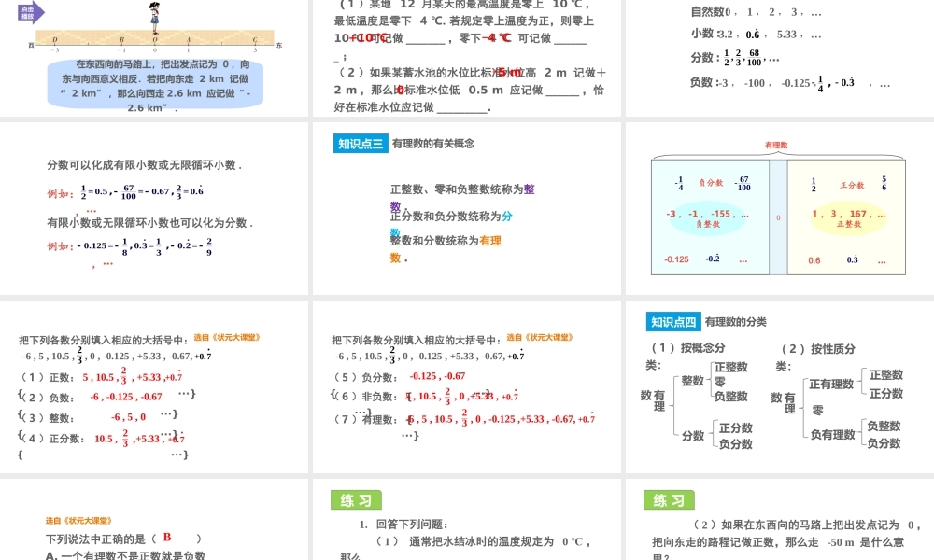Screen dimensions: 934x560
Task: Open the slide listing 自然数, 小数, 分数, 负数
Action: tap(780, 58)
